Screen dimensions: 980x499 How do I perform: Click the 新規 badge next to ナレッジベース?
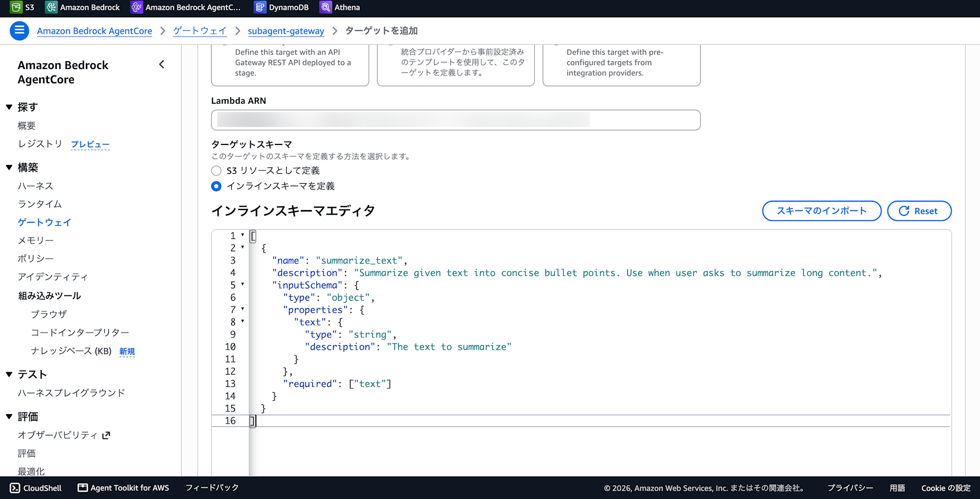[127, 352]
